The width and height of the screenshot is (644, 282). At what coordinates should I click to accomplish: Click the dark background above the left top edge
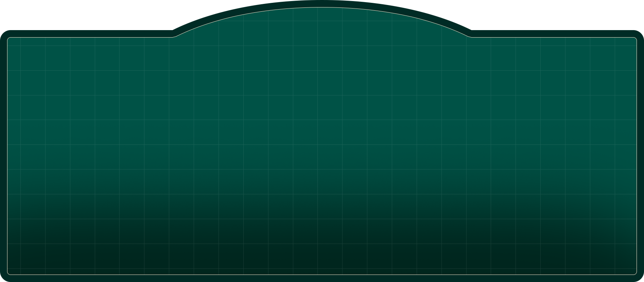click(x=89, y=18)
